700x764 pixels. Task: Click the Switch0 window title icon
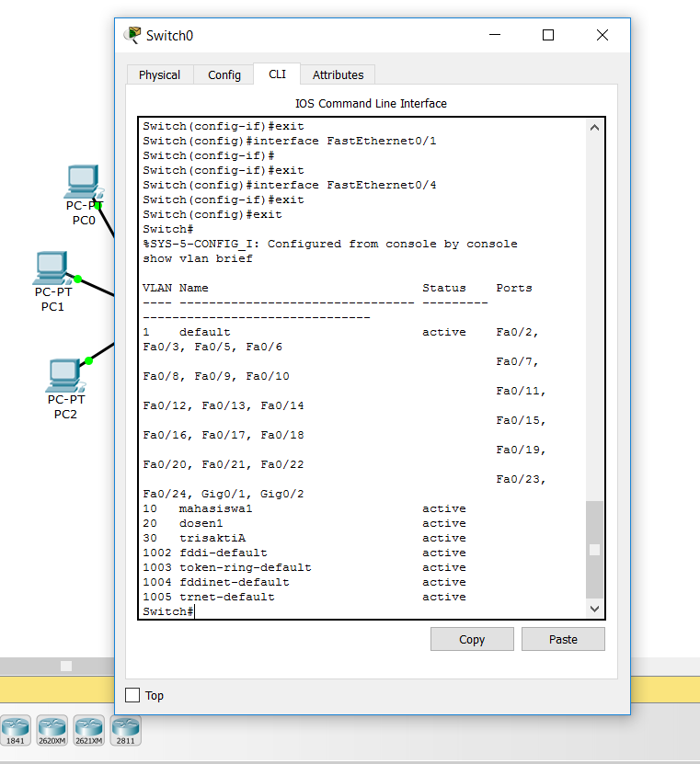[132, 35]
